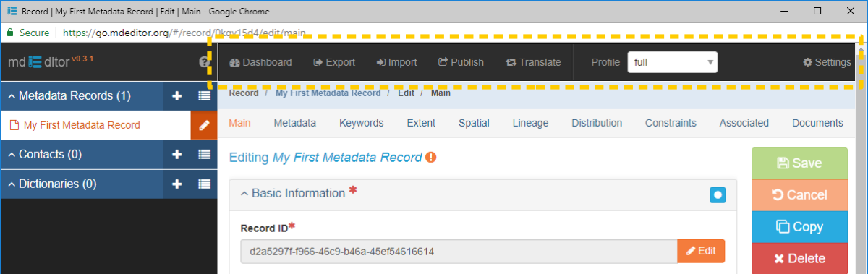The width and height of the screenshot is (868, 274).
Task: Open the Metadata Records list view icon
Action: 204,95
